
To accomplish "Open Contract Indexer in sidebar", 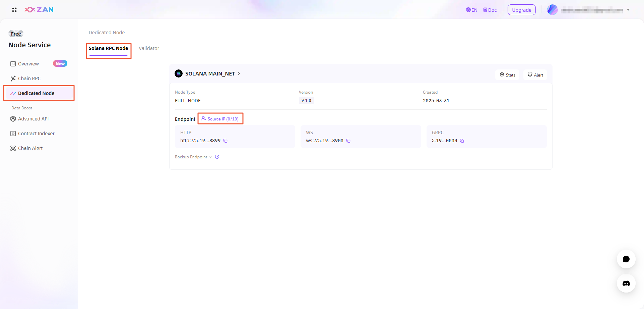I will click(36, 134).
